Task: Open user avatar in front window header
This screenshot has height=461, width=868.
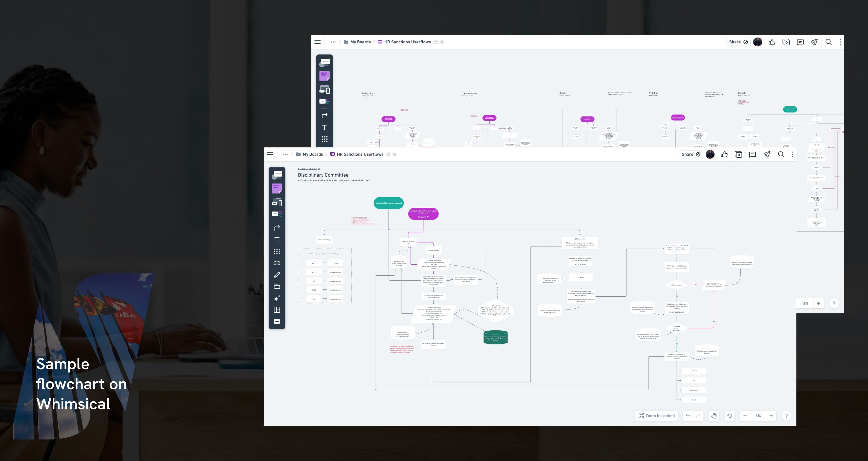Action: 710,154
